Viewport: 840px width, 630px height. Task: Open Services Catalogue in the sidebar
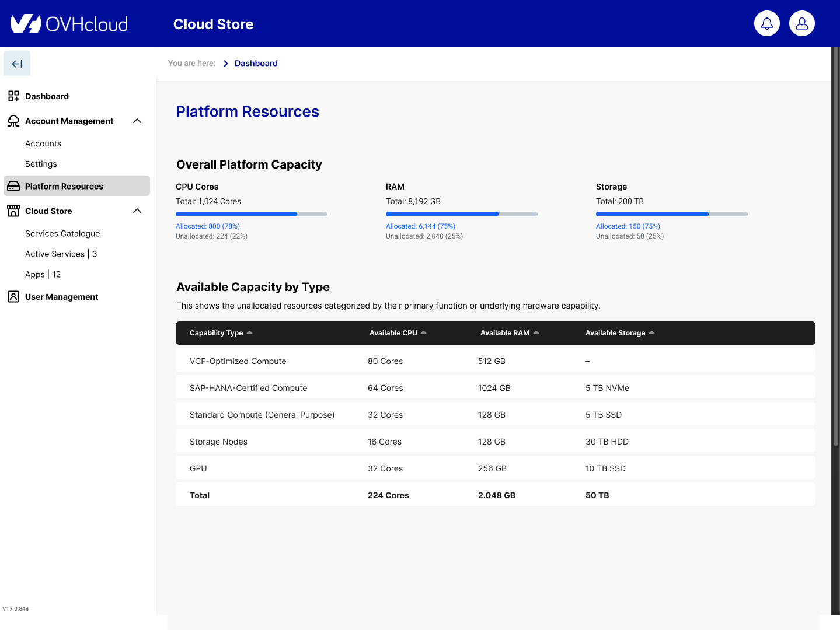(x=62, y=233)
